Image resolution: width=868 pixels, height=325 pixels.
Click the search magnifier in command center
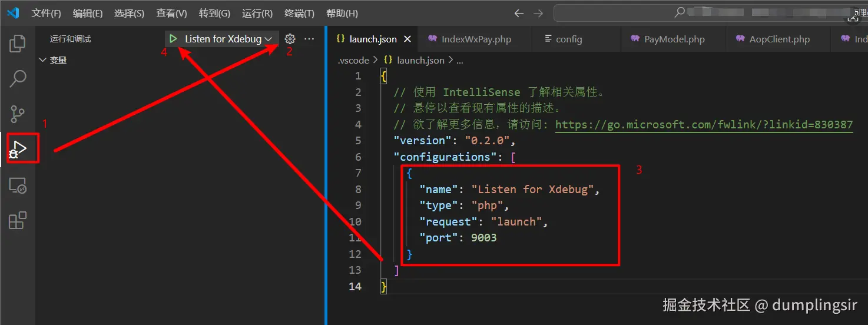click(x=680, y=12)
